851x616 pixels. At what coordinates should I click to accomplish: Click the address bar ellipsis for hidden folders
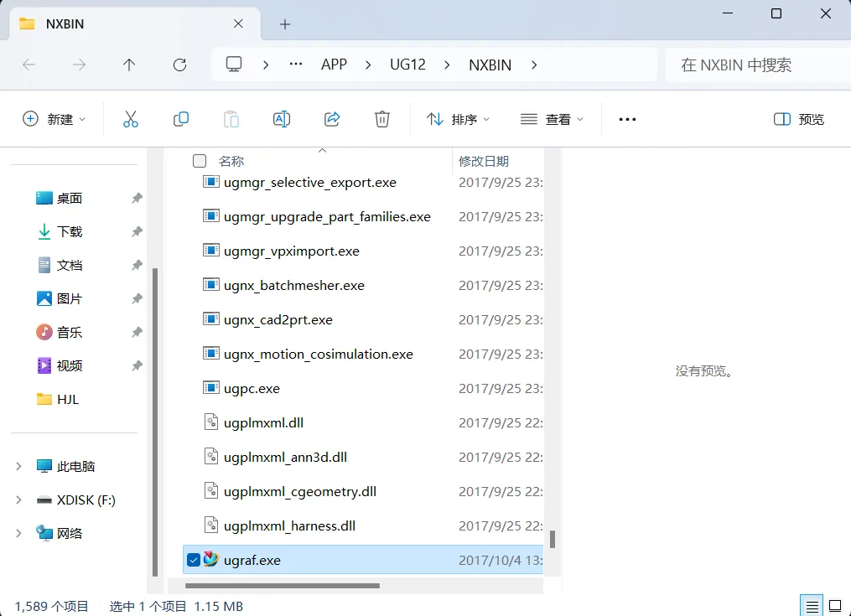click(296, 65)
